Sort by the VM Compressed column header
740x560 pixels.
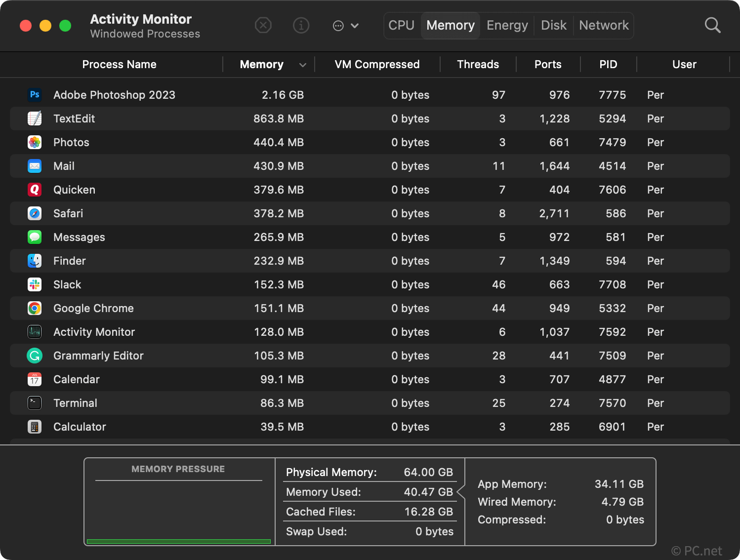(x=377, y=64)
